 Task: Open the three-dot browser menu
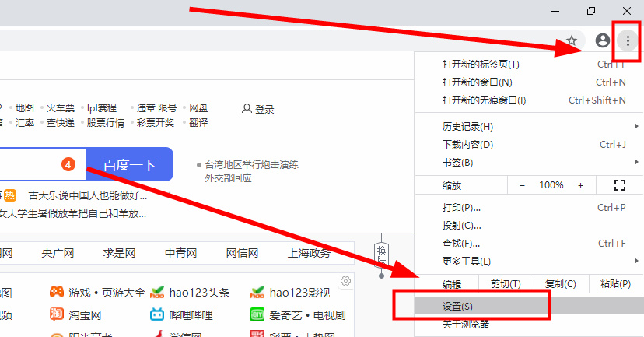628,40
